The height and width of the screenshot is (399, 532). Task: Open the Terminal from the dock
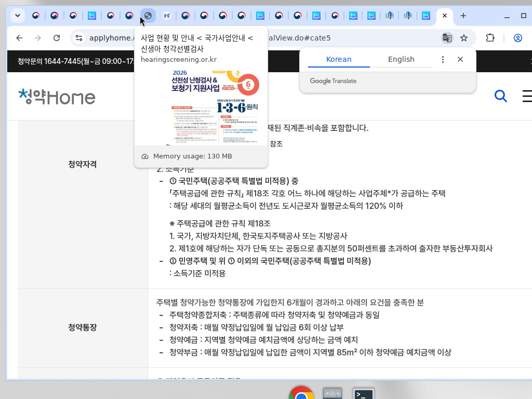(363, 394)
